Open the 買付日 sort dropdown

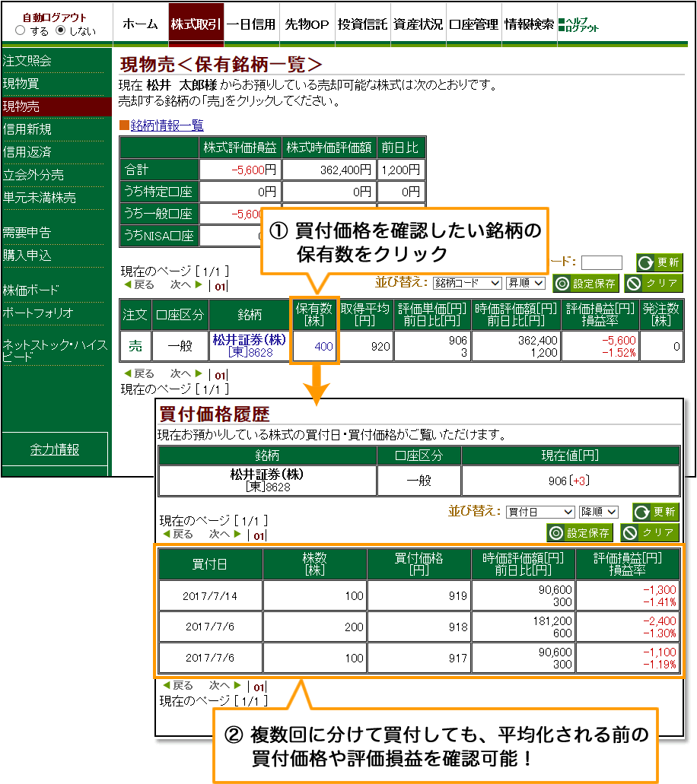click(540, 512)
